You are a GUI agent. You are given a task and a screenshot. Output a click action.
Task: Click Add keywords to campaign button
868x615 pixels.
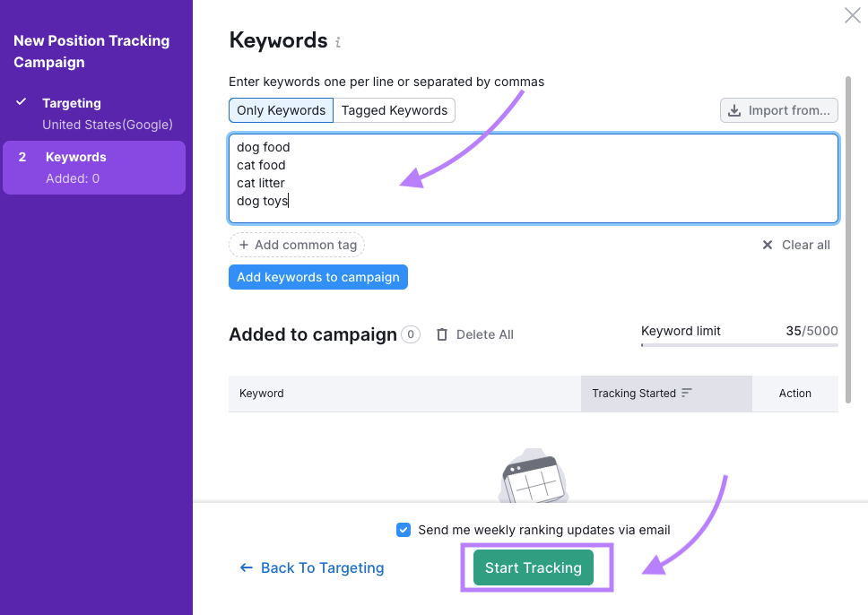[318, 277]
